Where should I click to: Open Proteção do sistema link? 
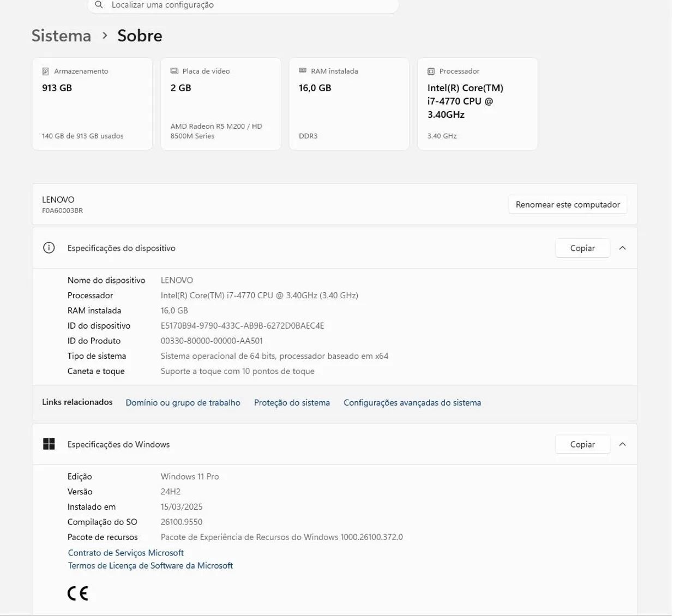292,403
